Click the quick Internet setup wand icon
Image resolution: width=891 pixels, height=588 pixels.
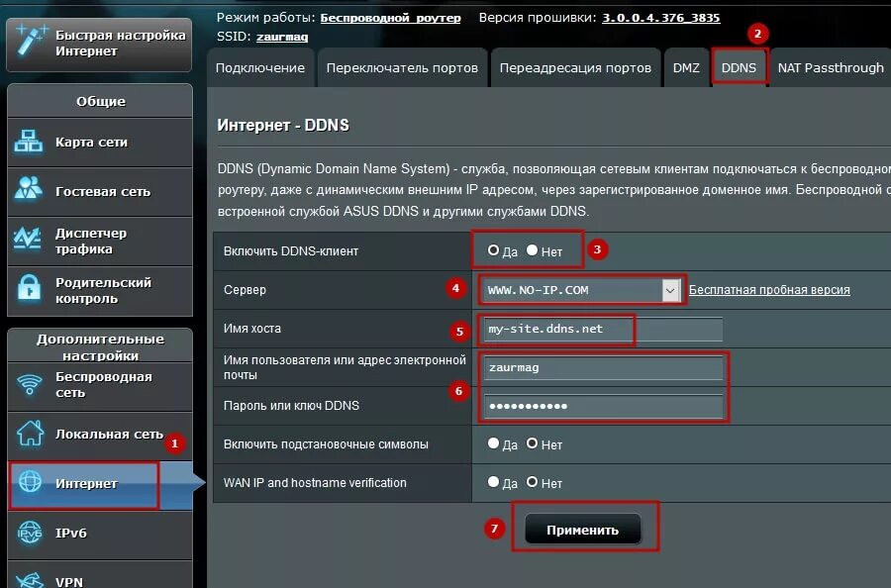[x=32, y=41]
